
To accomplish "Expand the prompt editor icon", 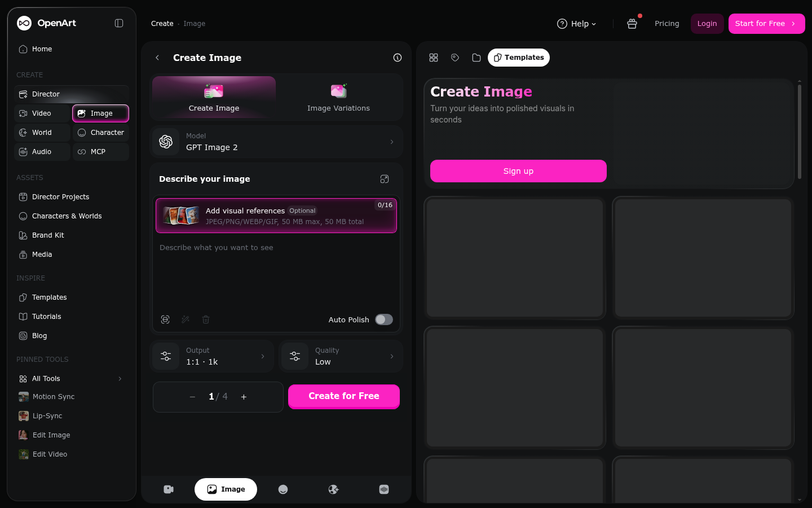I will pyautogui.click(x=385, y=179).
